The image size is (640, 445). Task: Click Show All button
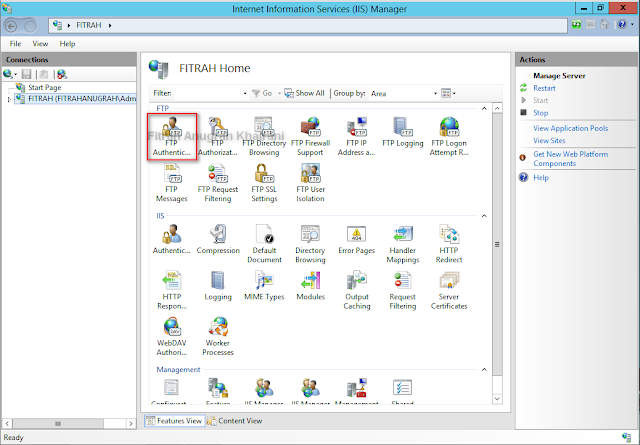(x=304, y=93)
